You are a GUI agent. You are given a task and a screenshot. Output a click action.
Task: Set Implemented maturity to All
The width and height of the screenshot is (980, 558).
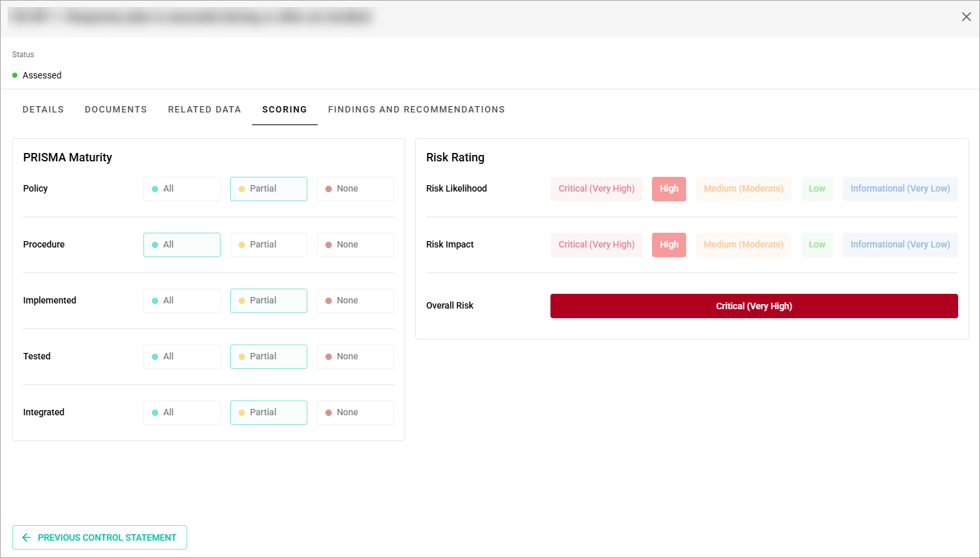tap(182, 301)
